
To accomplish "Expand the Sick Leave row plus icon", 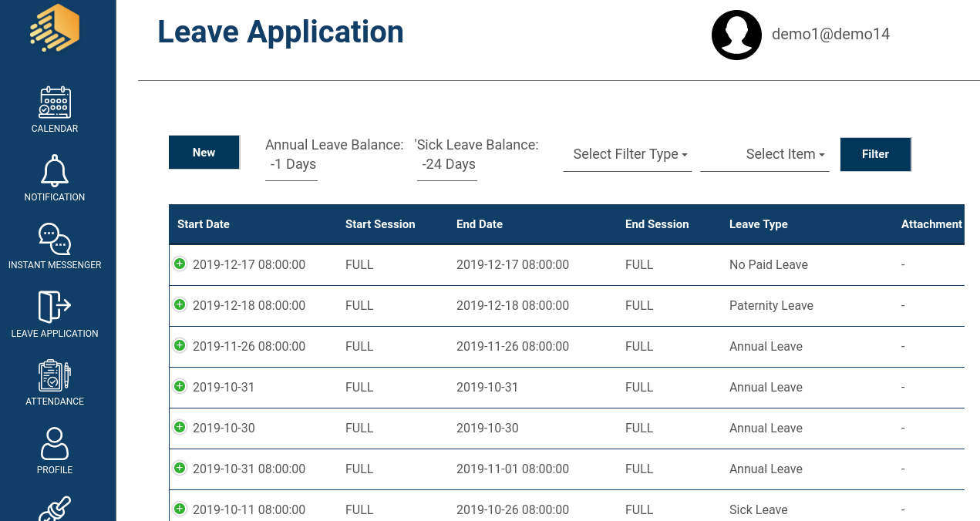I will point(180,509).
